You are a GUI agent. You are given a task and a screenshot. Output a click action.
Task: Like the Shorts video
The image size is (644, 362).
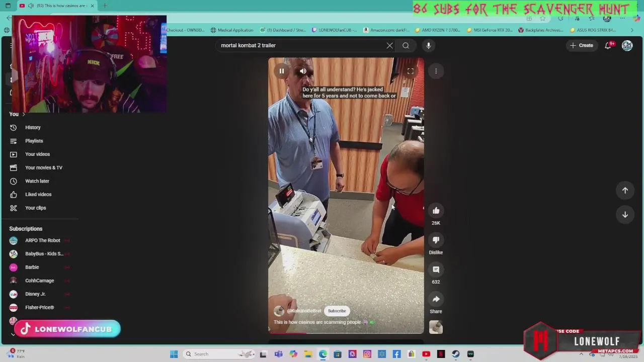click(x=436, y=211)
